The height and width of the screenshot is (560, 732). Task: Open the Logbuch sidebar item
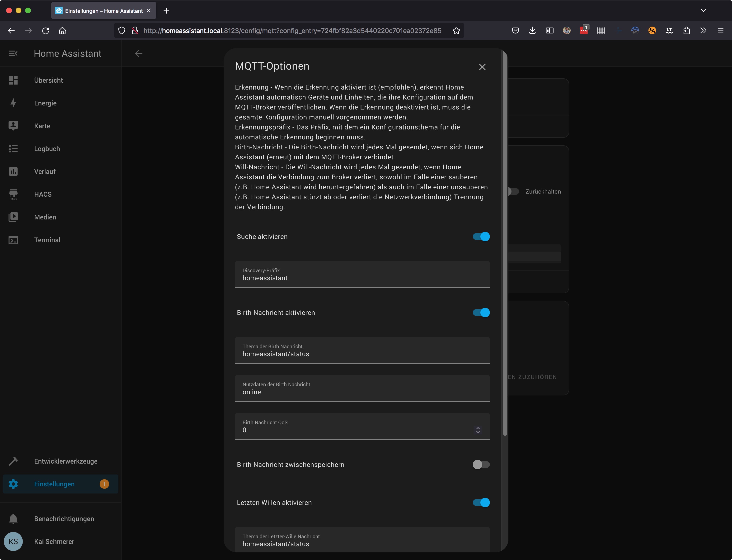47,149
